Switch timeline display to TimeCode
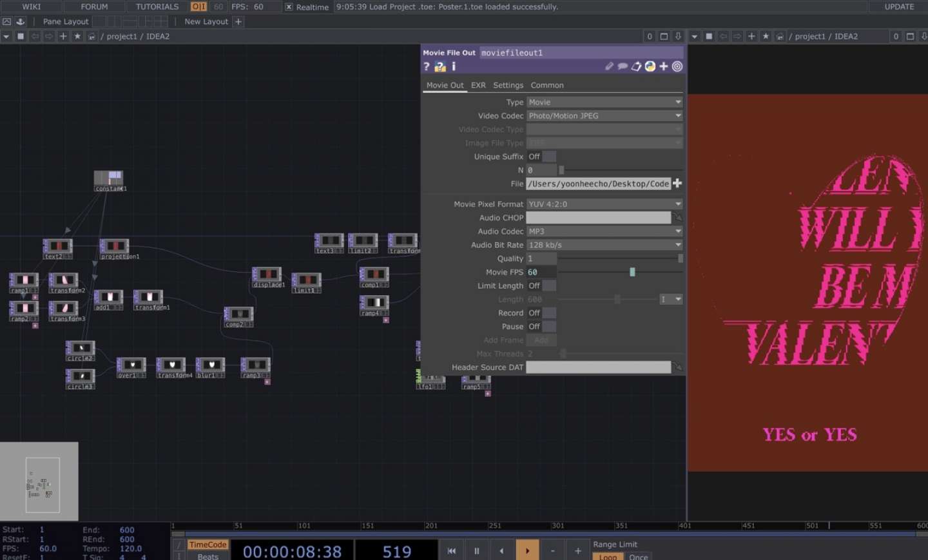The image size is (928, 560). point(208,545)
